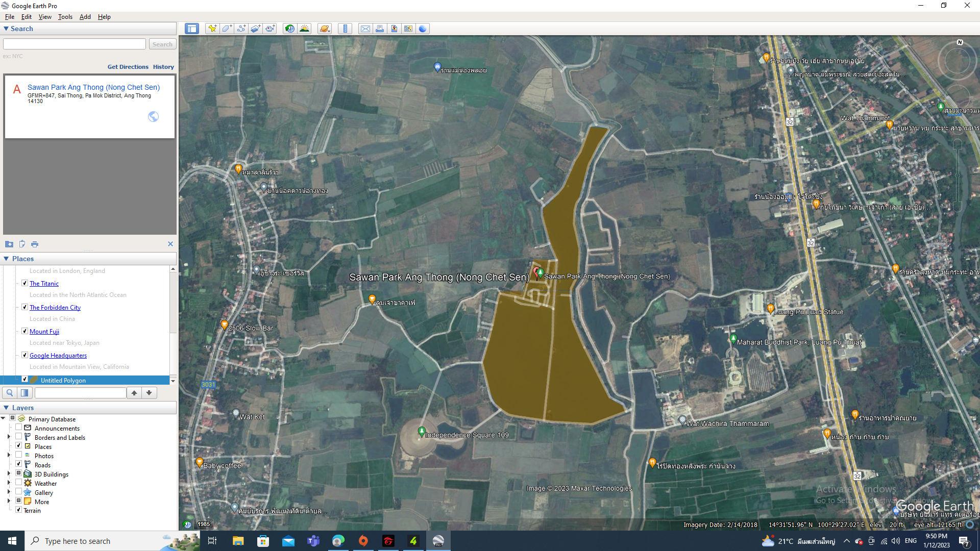Expand the Weather layer tree node
Screen dimensions: 980x551
click(x=9, y=483)
